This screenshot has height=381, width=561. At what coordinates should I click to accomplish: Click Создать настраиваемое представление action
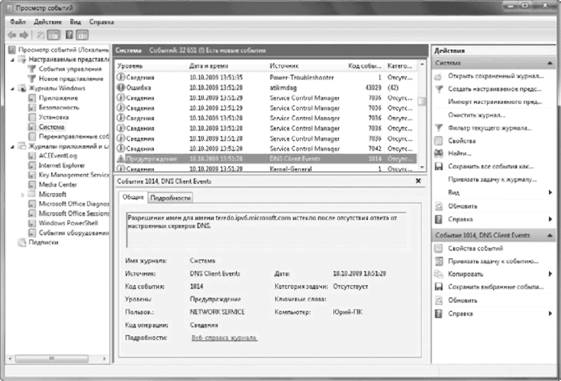[x=494, y=89]
